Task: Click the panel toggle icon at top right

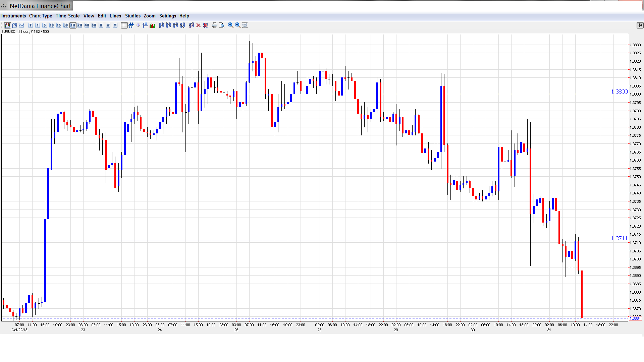Action: pyautogui.click(x=640, y=25)
